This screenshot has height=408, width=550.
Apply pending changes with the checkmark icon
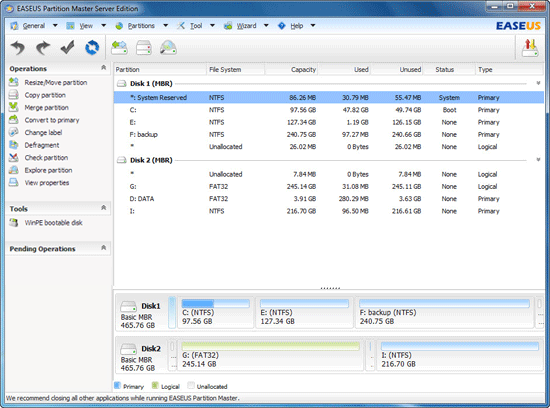(67, 47)
